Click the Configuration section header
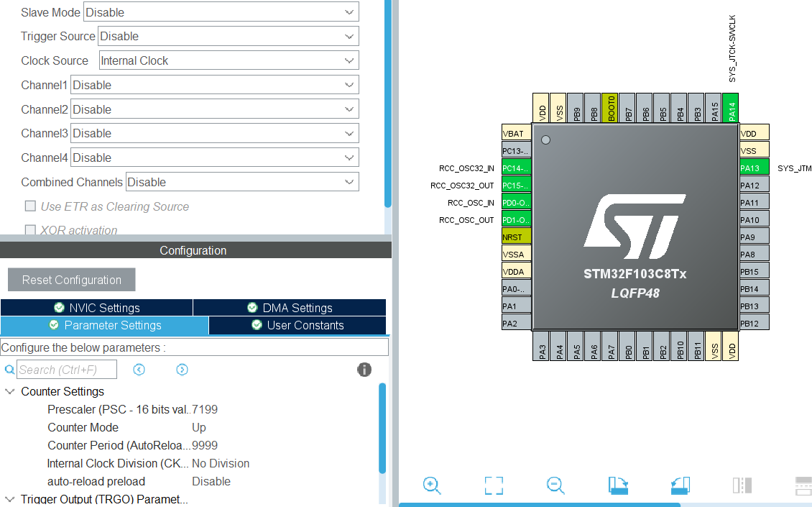This screenshot has height=507, width=812. point(195,250)
